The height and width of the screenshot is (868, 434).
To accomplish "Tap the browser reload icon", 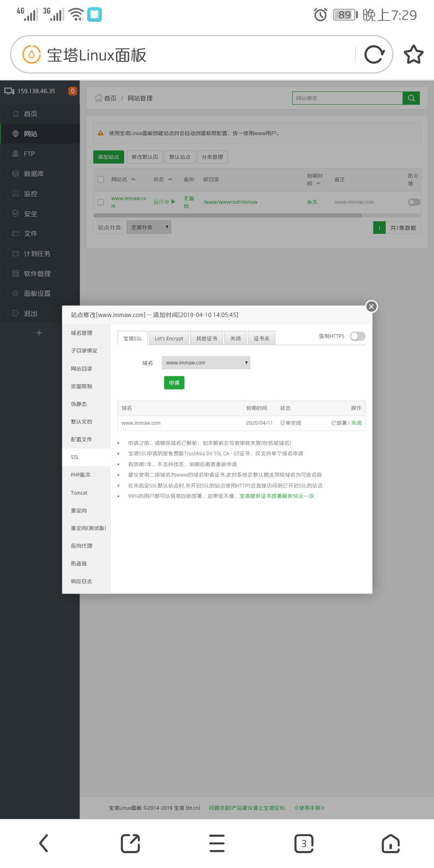I will click(x=375, y=55).
